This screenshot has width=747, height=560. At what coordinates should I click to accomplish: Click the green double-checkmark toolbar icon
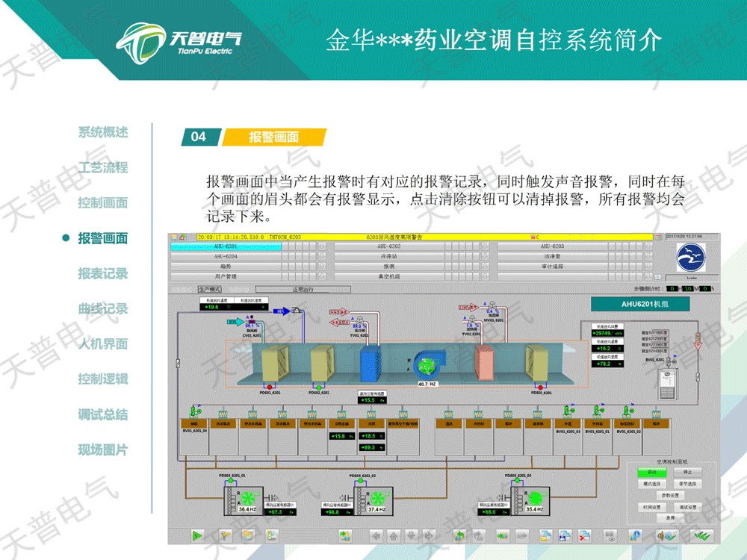point(702,536)
